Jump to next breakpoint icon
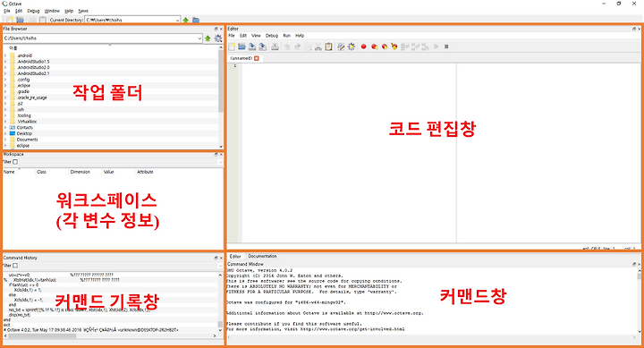This screenshot has width=644, height=348. [385, 47]
